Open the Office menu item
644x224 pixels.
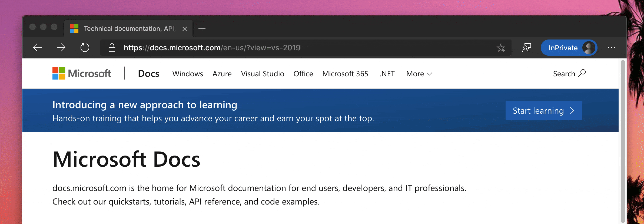click(303, 74)
